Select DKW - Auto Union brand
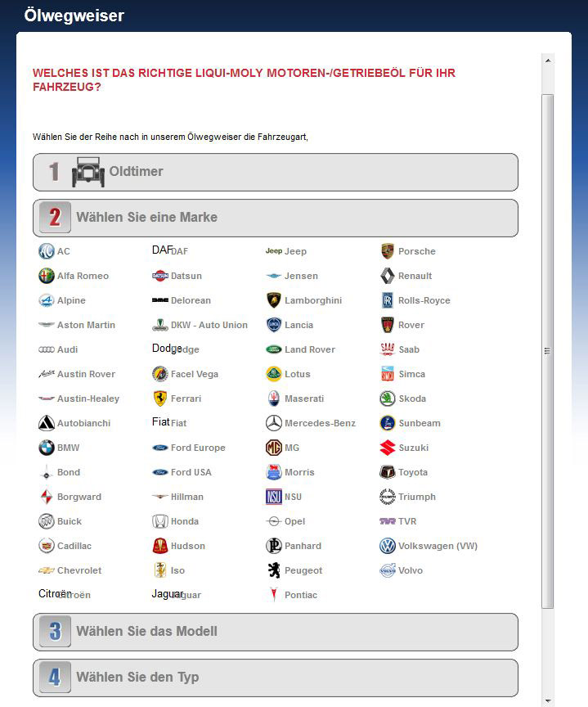This screenshot has height=707, width=588. tap(209, 325)
